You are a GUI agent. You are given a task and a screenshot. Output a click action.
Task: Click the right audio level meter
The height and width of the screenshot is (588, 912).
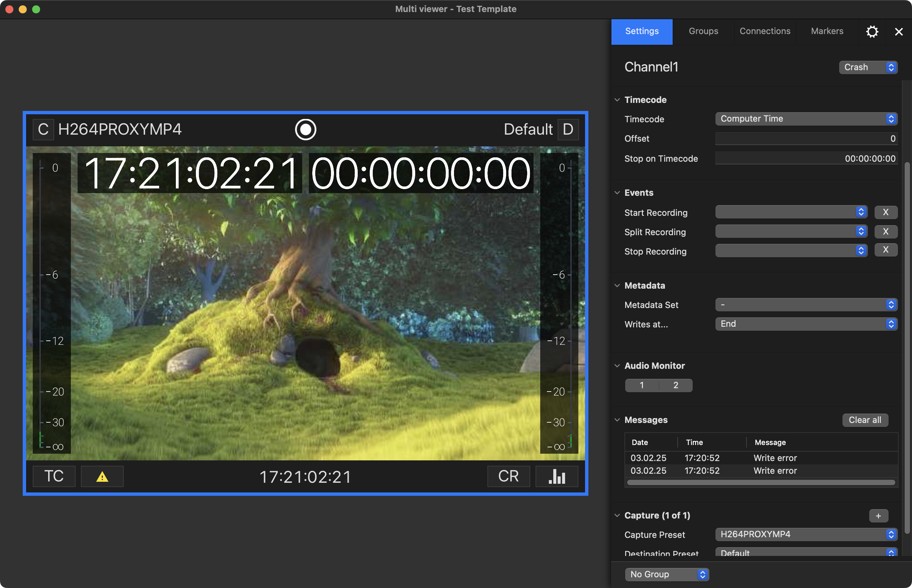[559, 303]
